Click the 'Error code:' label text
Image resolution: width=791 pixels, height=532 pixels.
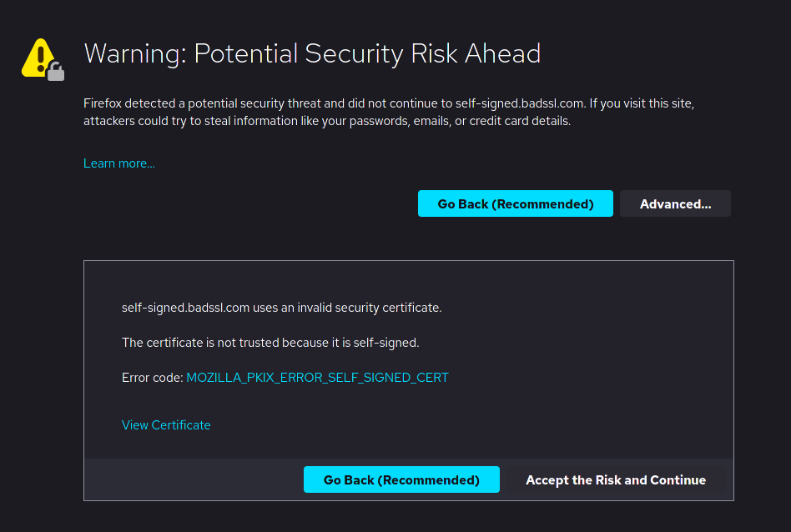click(x=153, y=378)
